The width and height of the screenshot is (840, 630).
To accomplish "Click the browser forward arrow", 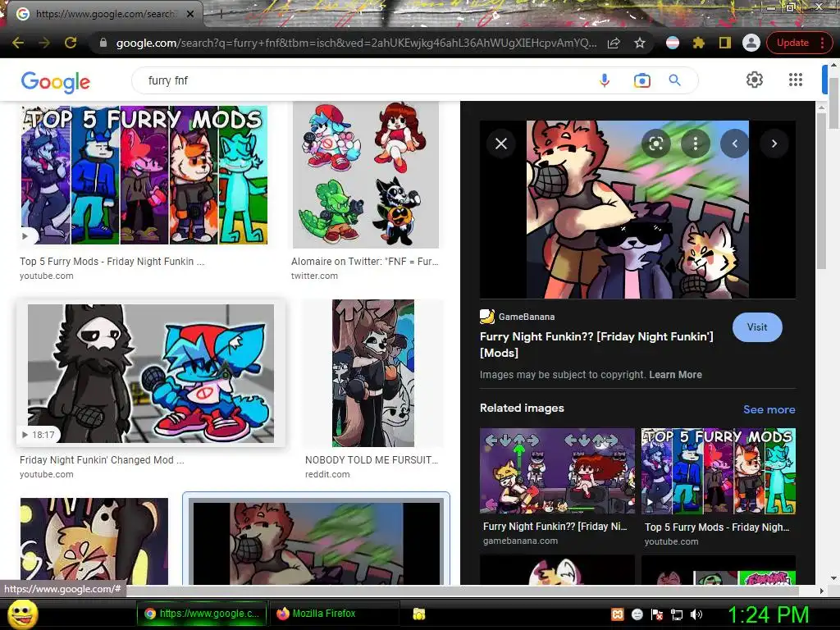I will point(44,43).
